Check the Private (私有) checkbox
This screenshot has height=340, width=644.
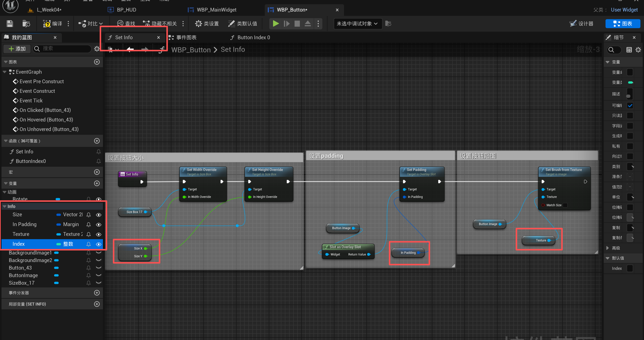point(630,146)
